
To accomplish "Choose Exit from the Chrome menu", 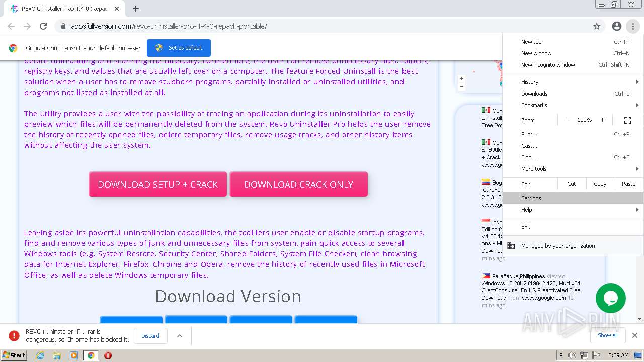I will click(x=573, y=227).
